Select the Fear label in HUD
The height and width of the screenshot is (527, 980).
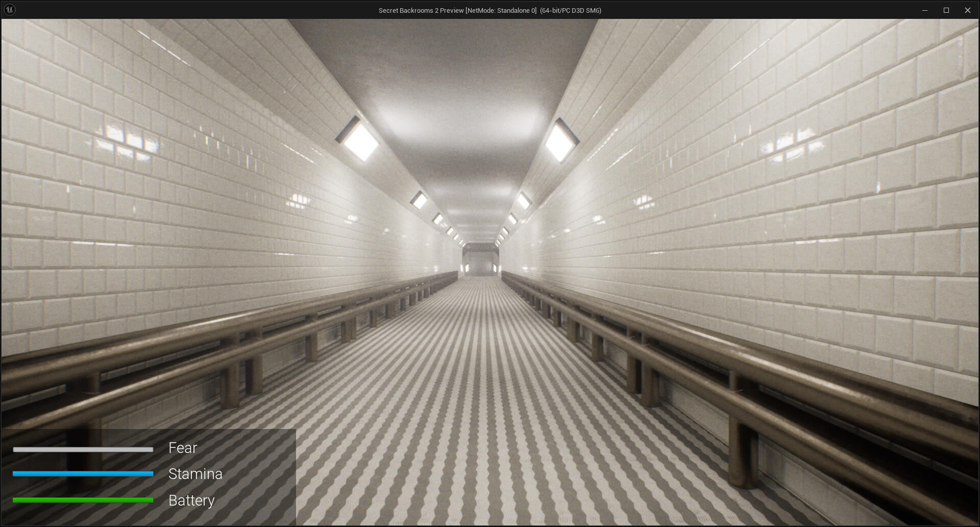183,448
